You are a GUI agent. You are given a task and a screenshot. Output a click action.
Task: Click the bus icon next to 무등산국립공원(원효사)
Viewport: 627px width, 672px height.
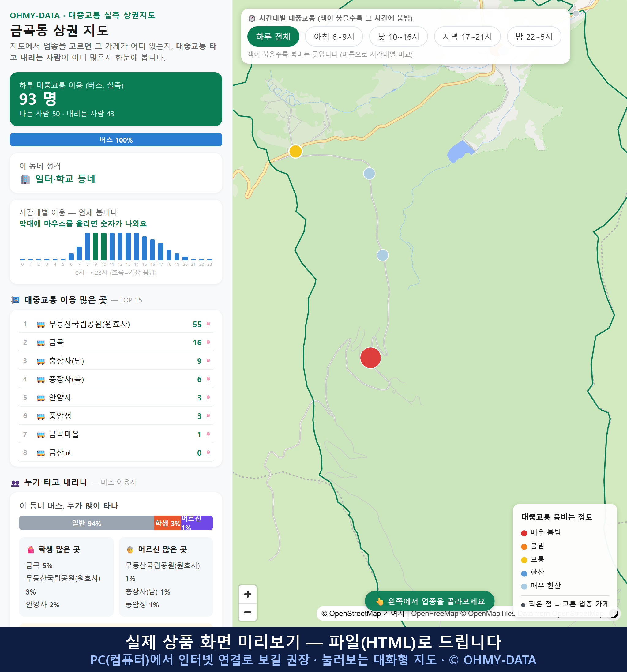[x=40, y=325]
